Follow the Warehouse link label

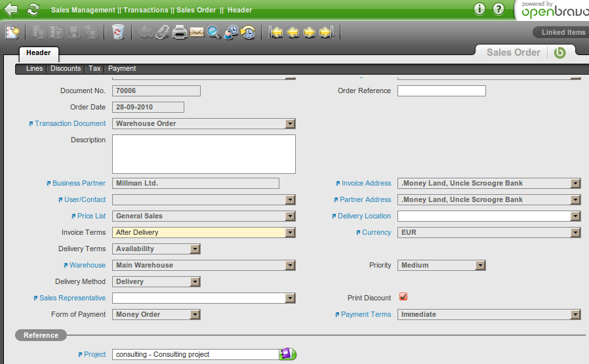[87, 265]
